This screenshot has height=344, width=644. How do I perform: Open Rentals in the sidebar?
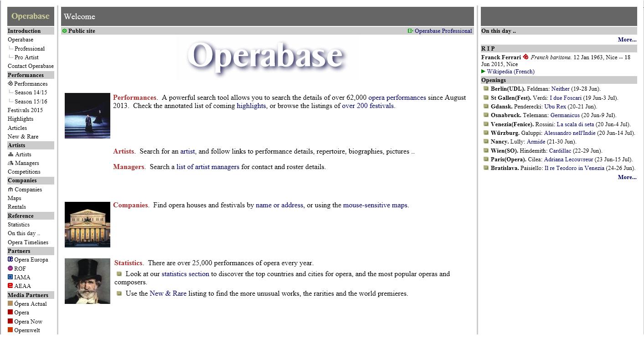17,207
